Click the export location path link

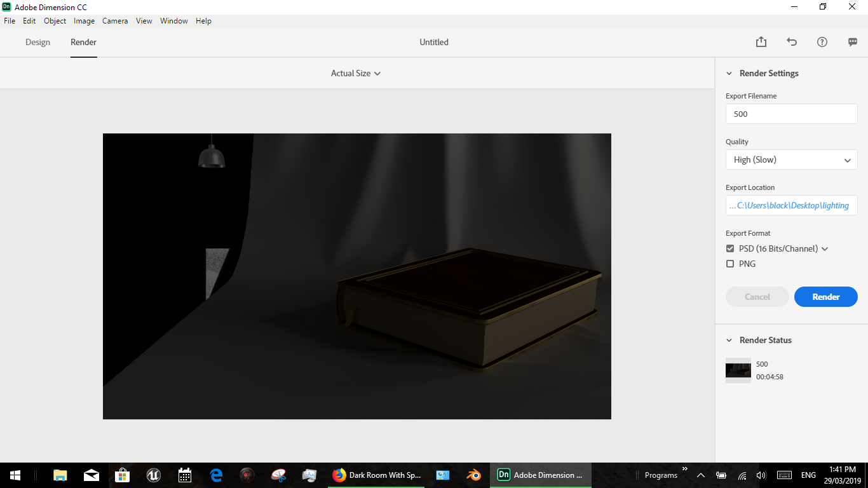[x=792, y=205]
